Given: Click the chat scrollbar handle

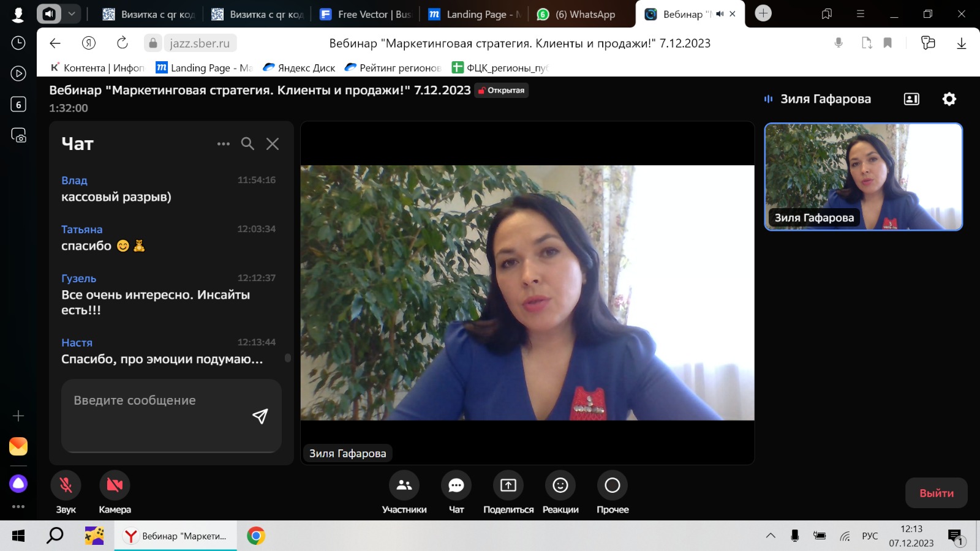Looking at the screenshot, I should [288, 358].
